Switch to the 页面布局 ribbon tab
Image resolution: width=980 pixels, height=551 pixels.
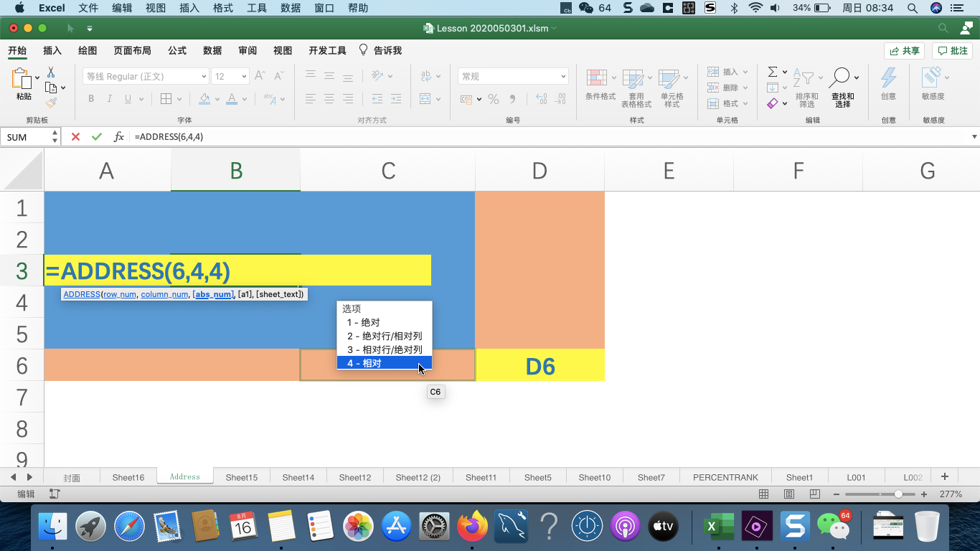click(132, 50)
